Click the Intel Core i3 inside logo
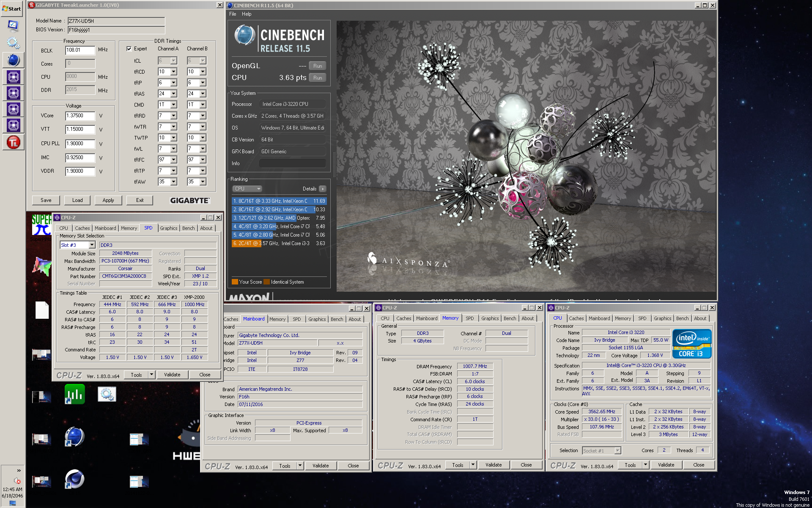This screenshot has height=508, width=812. click(692, 344)
